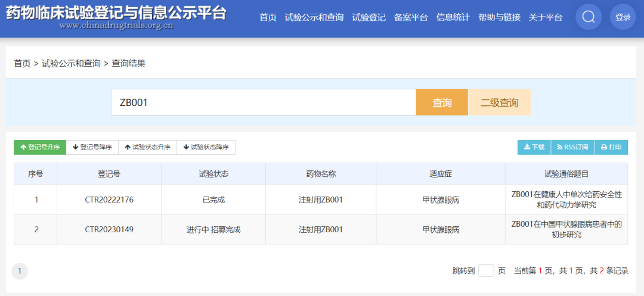Open trial record CTR20230149
Image resolution: width=644 pixels, height=296 pixels.
tap(109, 229)
